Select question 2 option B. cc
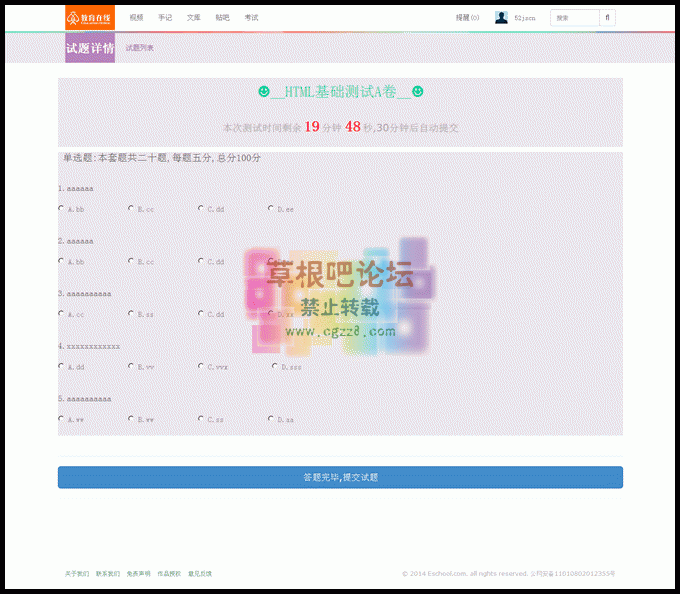680x594 pixels. pos(131,261)
